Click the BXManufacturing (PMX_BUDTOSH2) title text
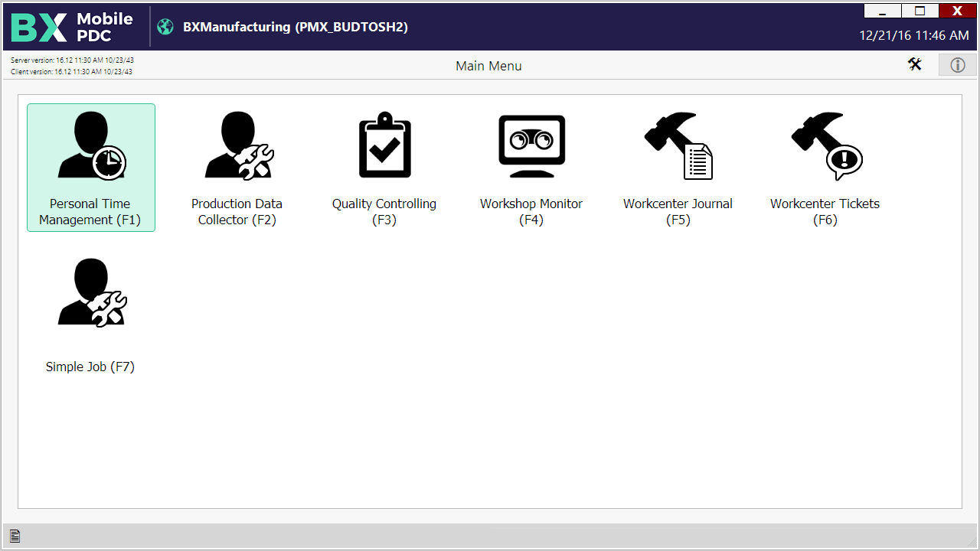This screenshot has width=980, height=551. 296,27
